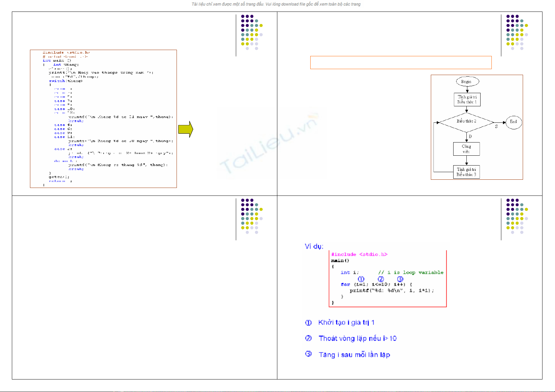The width and height of the screenshot is (555, 392).
Task: Click the '// i is loop variable' comment
Action: [410, 273]
